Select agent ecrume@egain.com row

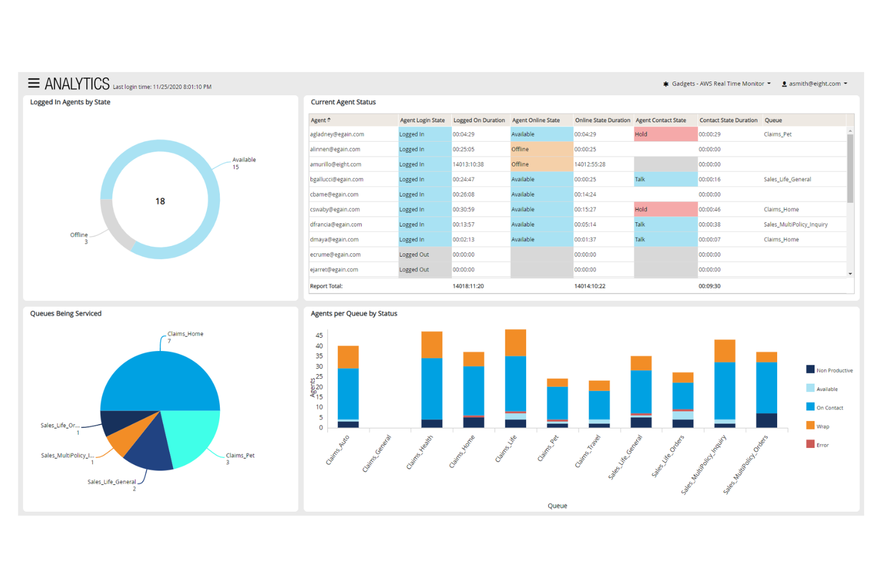[x=577, y=255]
